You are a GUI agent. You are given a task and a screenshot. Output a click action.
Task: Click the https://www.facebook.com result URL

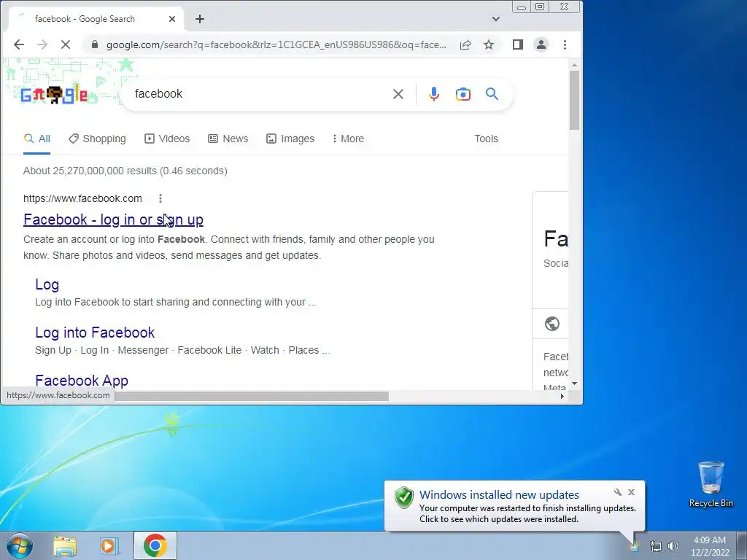82,198
